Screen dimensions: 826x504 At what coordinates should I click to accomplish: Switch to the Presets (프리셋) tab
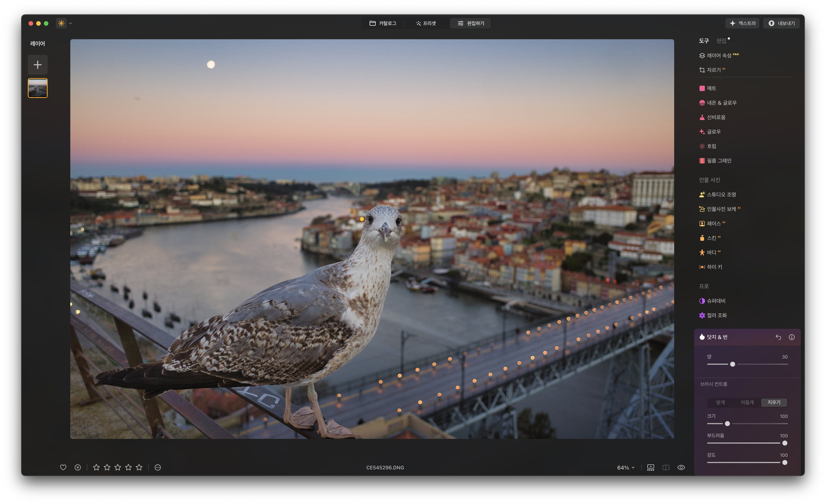[x=426, y=23]
